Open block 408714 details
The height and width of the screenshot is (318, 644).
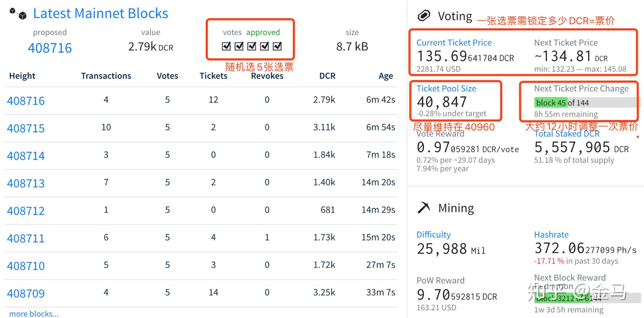click(x=26, y=155)
